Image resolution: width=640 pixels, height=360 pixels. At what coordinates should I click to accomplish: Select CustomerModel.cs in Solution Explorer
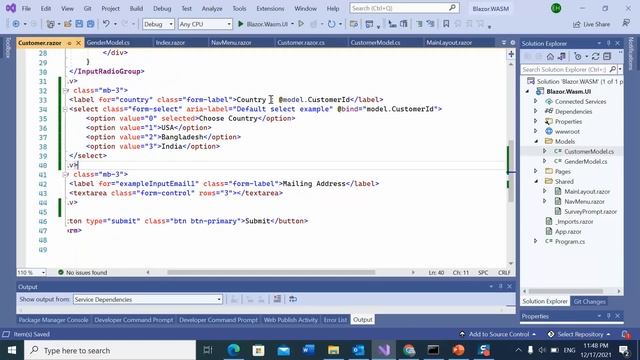(589, 151)
